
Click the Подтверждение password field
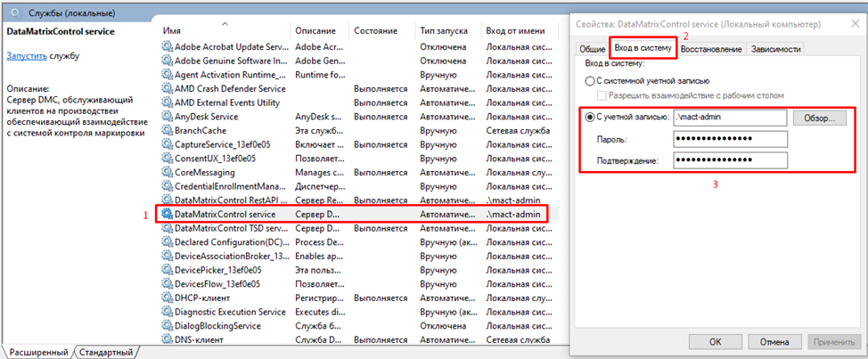(730, 160)
